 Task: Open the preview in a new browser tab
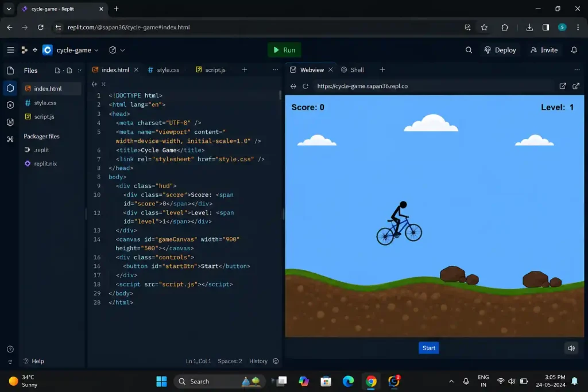(576, 86)
